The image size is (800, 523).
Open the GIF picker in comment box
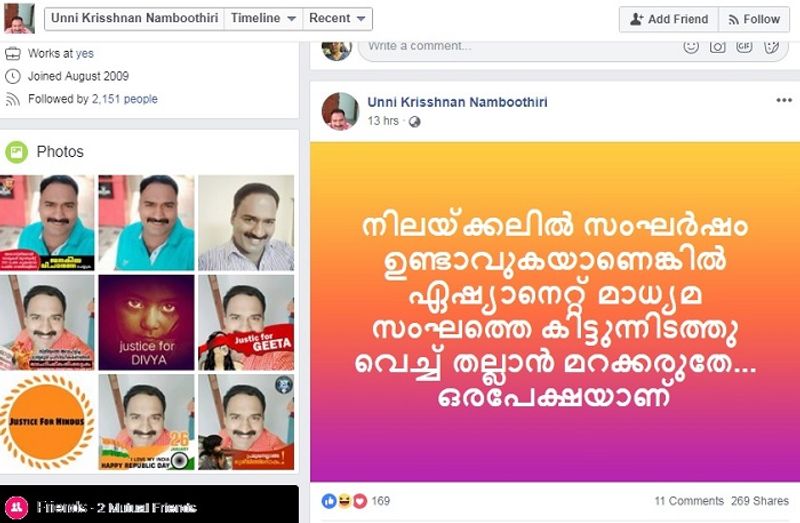point(744,46)
